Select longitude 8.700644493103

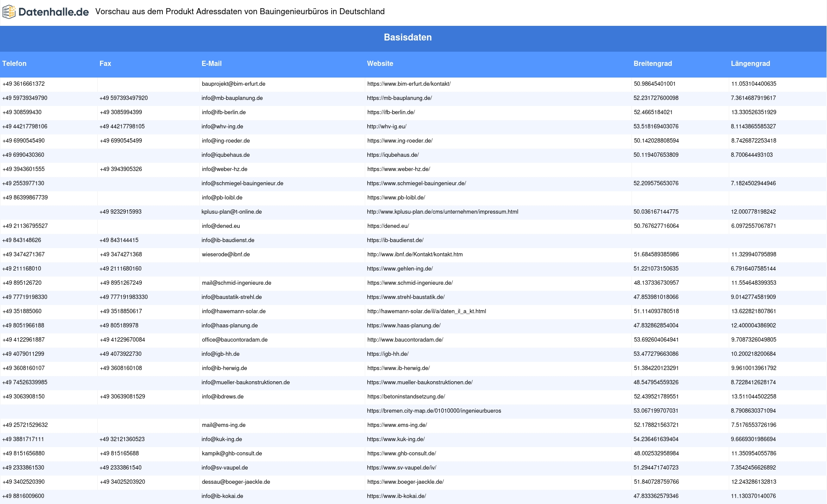[x=752, y=155]
